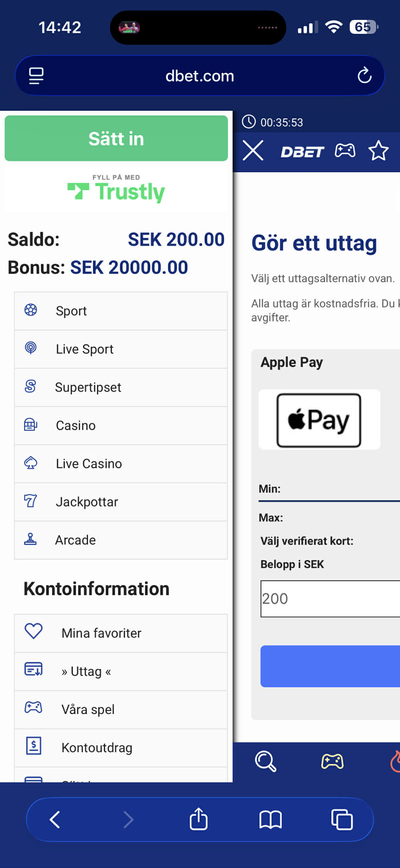Select the Apple Pay withdrawal option
This screenshot has height=868, width=400.
(319, 420)
